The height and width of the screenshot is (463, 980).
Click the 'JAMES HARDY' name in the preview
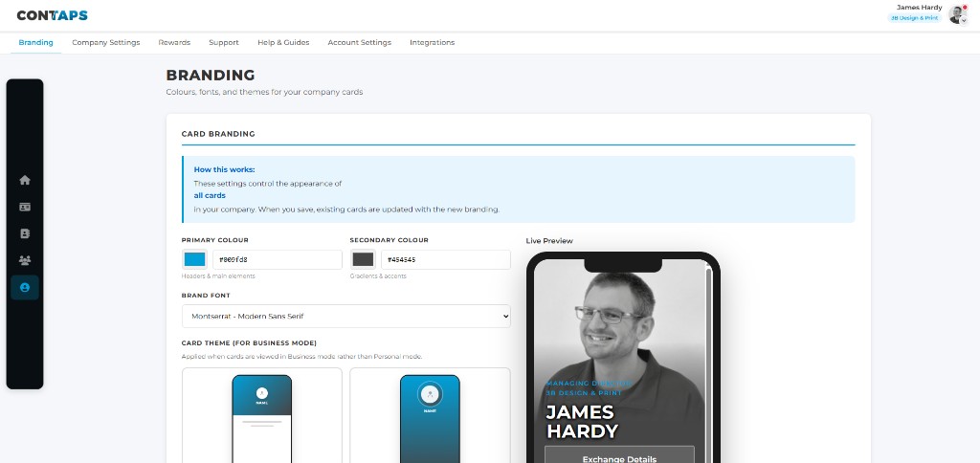pyautogui.click(x=582, y=421)
